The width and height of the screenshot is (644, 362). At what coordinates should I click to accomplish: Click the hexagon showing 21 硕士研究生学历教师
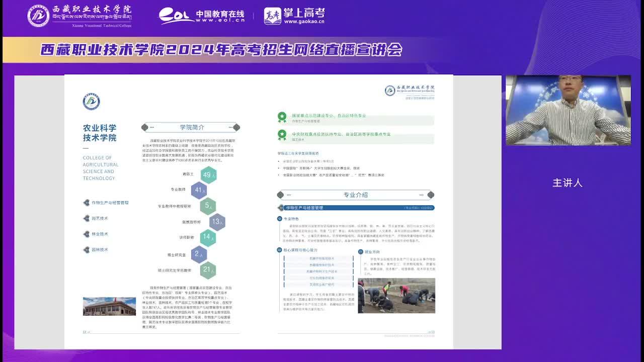(x=208, y=270)
